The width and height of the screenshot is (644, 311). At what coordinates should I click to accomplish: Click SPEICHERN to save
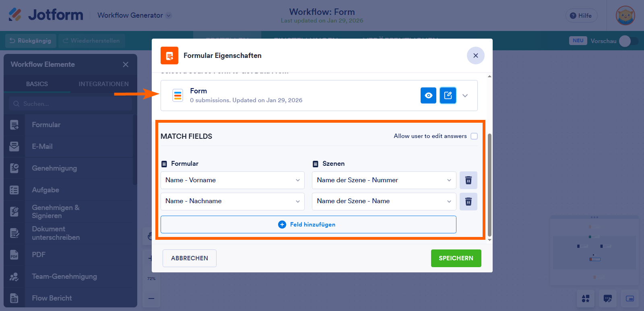[456, 258]
